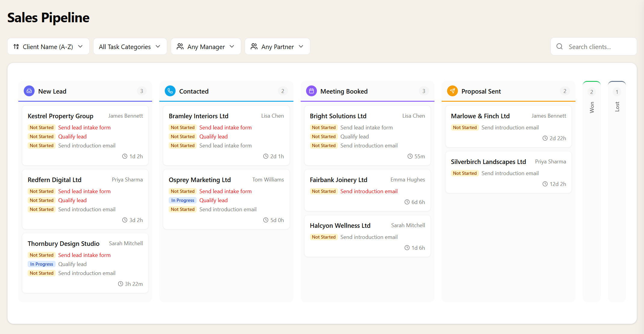This screenshot has width=644, height=334.
Task: Click the New Lead count badge 3
Action: (142, 91)
